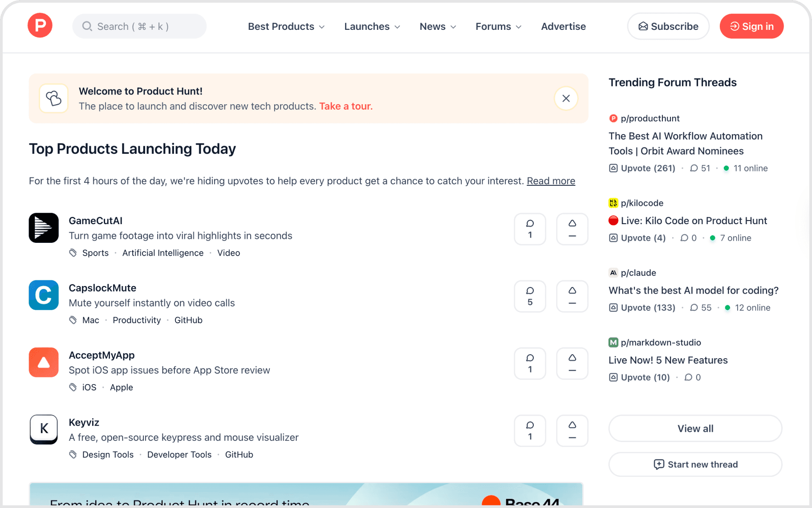Select the Productivity tag
This screenshot has height=508, width=812.
pos(137,320)
